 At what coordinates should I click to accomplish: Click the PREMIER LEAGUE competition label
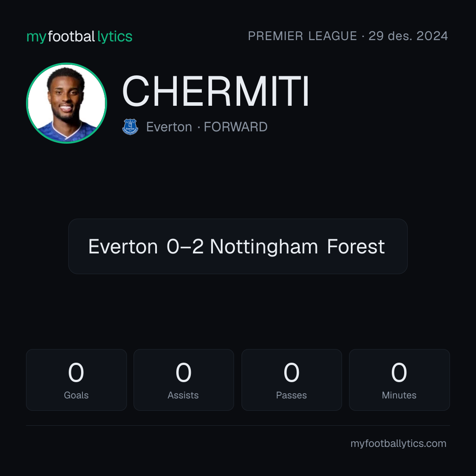click(302, 36)
